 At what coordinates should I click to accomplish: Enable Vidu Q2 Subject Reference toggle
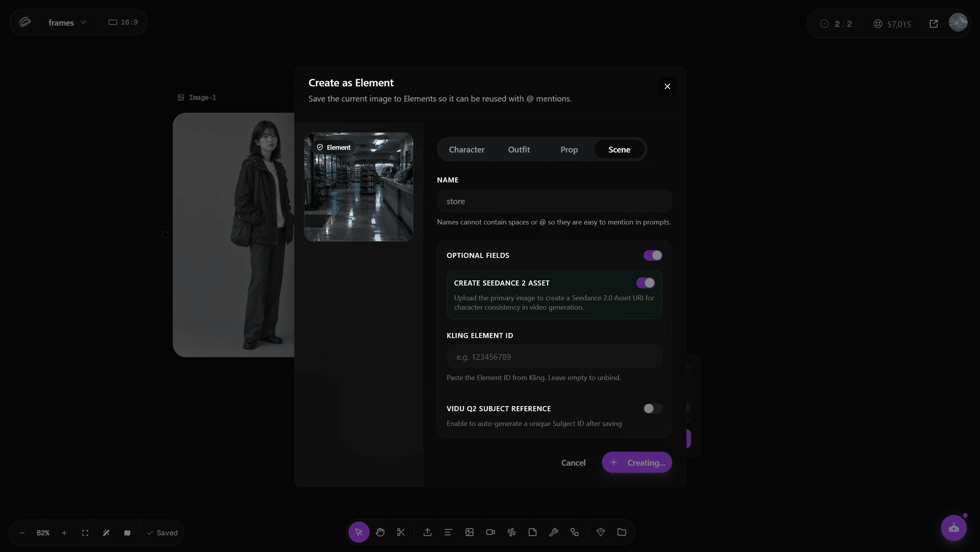(x=653, y=408)
